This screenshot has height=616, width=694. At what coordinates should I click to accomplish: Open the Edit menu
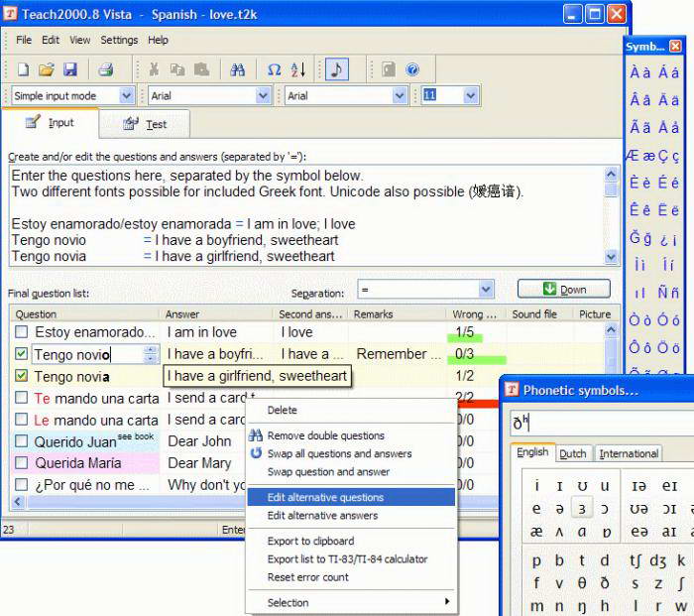51,40
